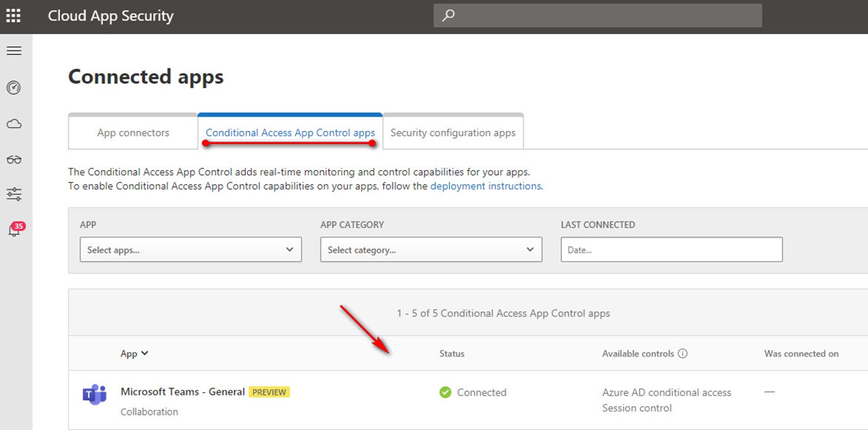Open the Investigate glasses icon in sidebar
Screen dimensions: 868x430
pos(14,159)
